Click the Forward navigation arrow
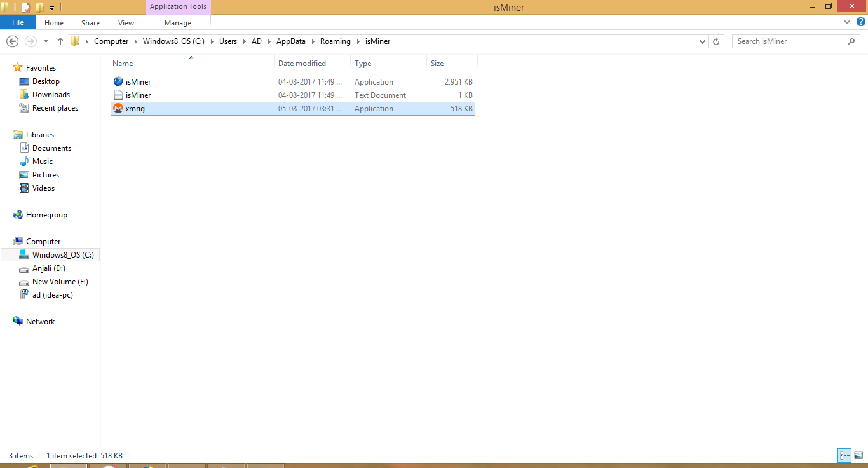The image size is (868, 468). coord(30,41)
